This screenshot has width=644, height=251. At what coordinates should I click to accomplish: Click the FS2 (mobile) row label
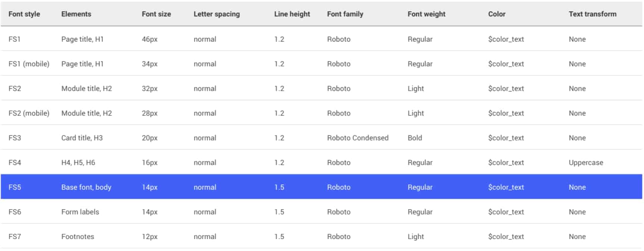tap(29, 113)
